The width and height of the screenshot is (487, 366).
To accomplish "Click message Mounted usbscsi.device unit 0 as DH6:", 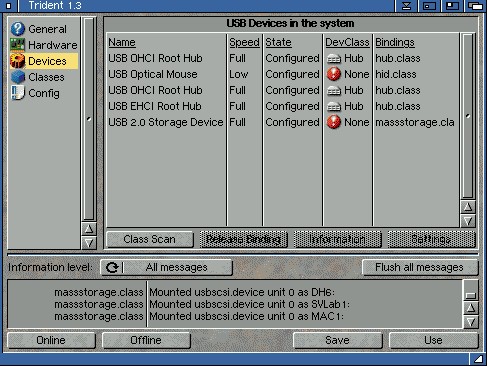I will click(x=242, y=292).
